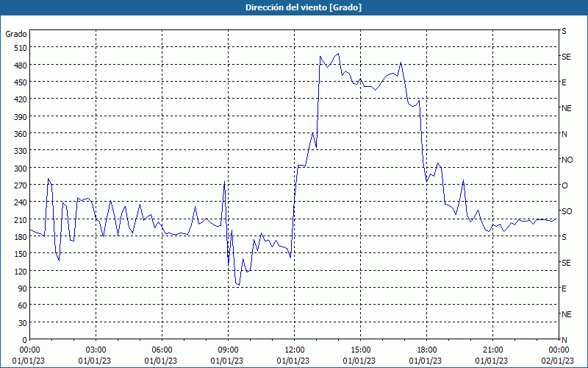Select the 150 y-axis tick label
This screenshot has width=588, height=368.
[x=21, y=254]
